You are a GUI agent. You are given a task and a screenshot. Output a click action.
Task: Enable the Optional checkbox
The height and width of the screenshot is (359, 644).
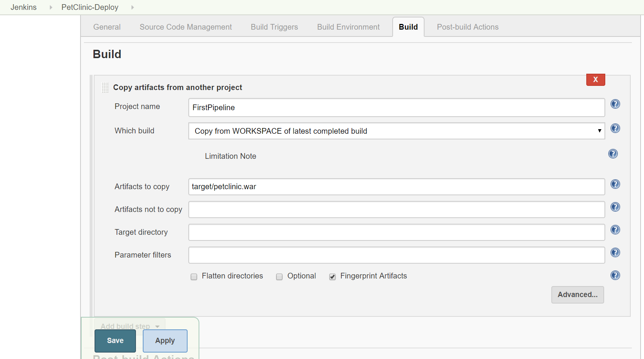click(279, 277)
